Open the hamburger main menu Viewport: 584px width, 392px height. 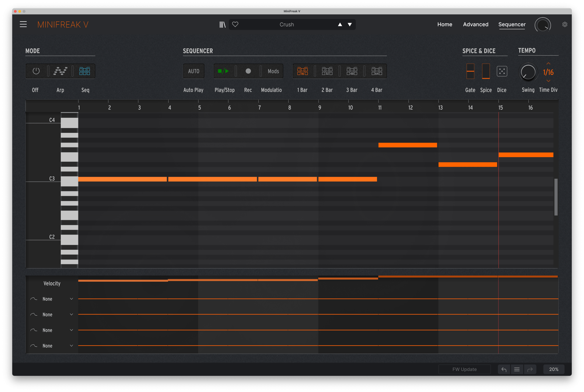pyautogui.click(x=23, y=25)
